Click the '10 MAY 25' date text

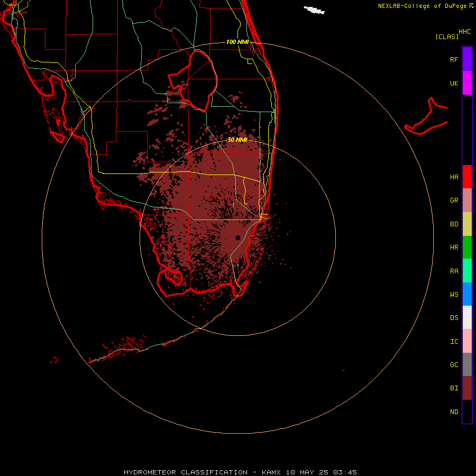307,472
